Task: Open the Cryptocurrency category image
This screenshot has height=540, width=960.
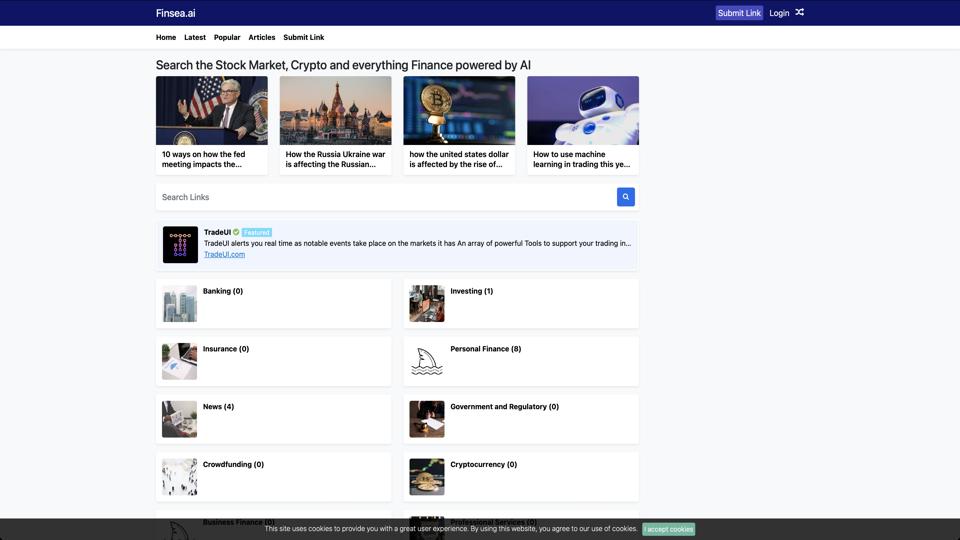Action: click(x=427, y=477)
